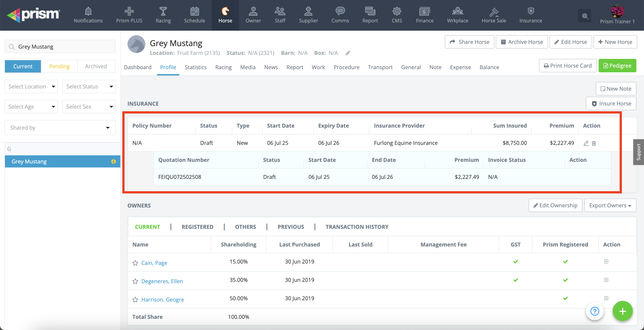The height and width of the screenshot is (330, 644).
Task: Toggle the star beside Harrison, Geogre
Action: tap(135, 300)
